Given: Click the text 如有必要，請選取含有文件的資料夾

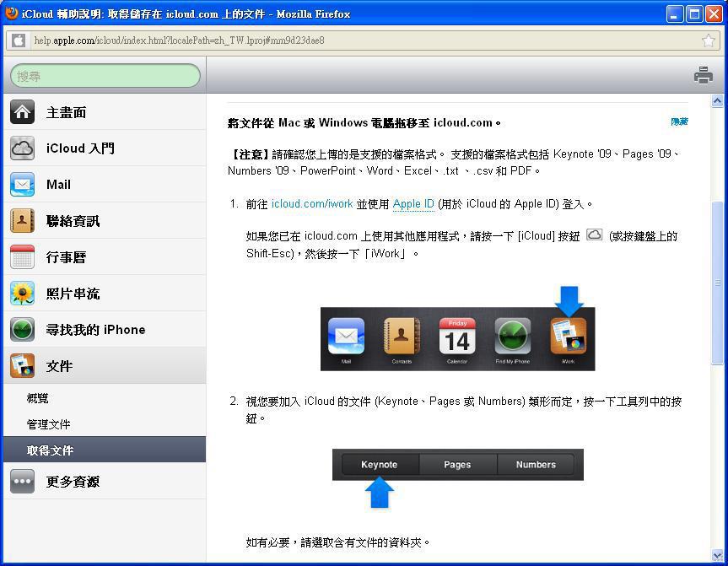Looking at the screenshot, I should [337, 542].
